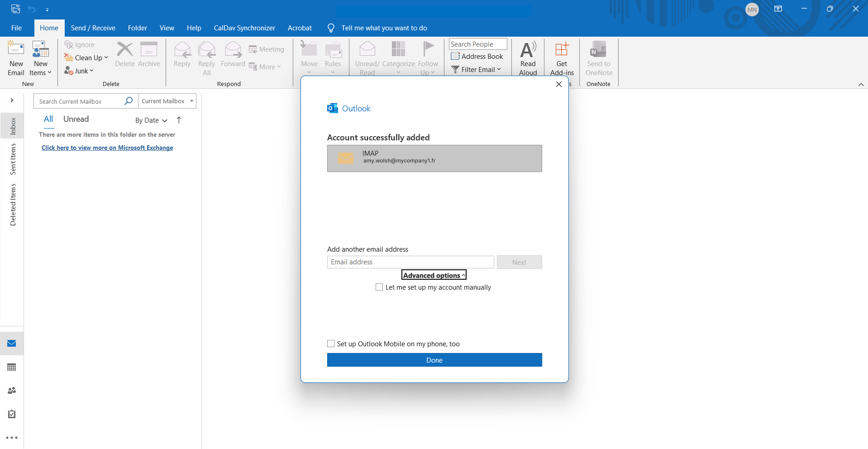The width and height of the screenshot is (868, 449).
Task: Expand the folder pane arrow
Action: (x=12, y=100)
